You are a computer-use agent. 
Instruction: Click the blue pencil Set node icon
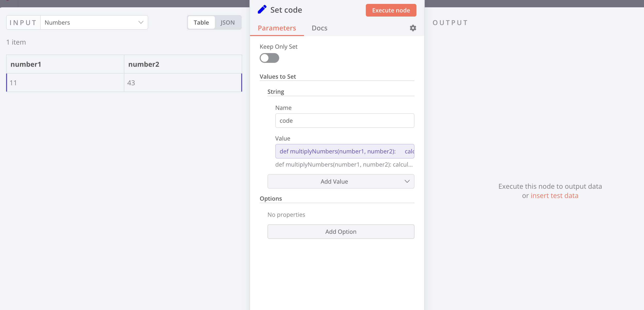(x=262, y=10)
